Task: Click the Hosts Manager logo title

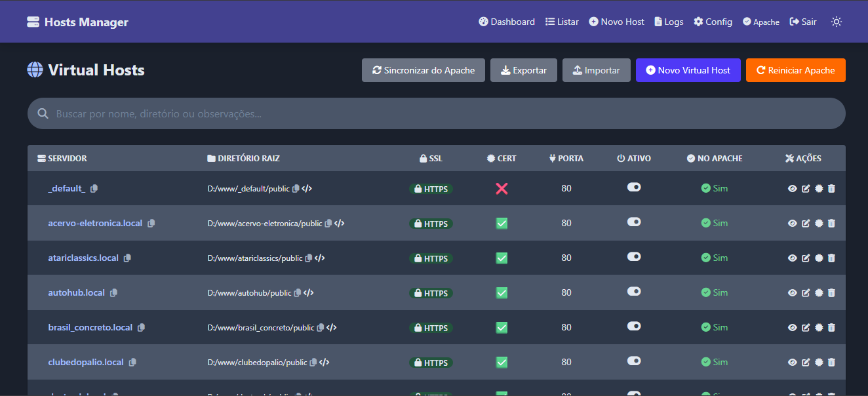Action: pyautogui.click(x=77, y=22)
